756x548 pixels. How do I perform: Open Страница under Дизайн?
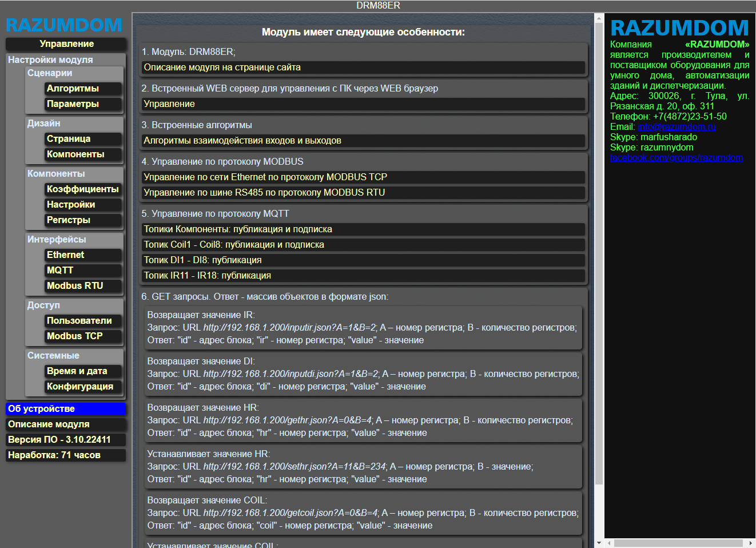click(x=83, y=139)
